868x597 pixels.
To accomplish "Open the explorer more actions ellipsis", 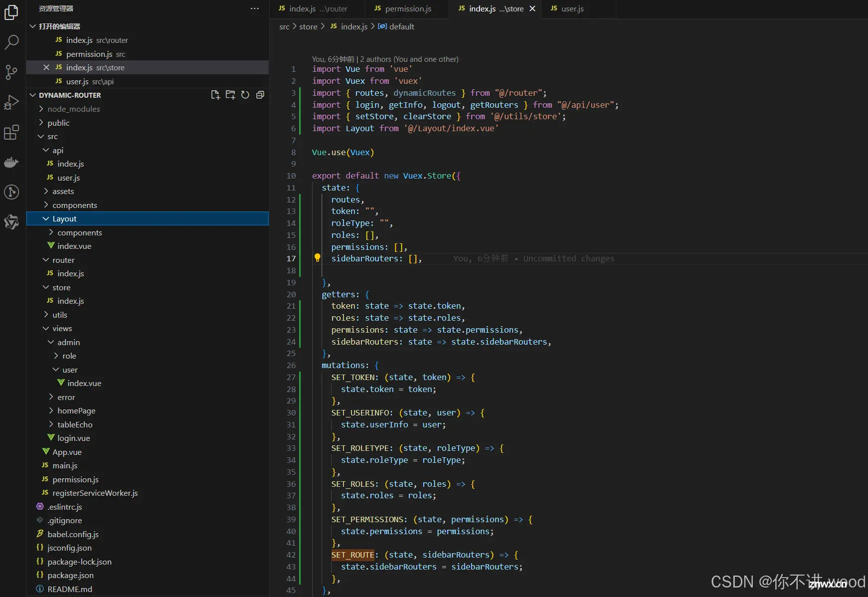I will (x=255, y=8).
